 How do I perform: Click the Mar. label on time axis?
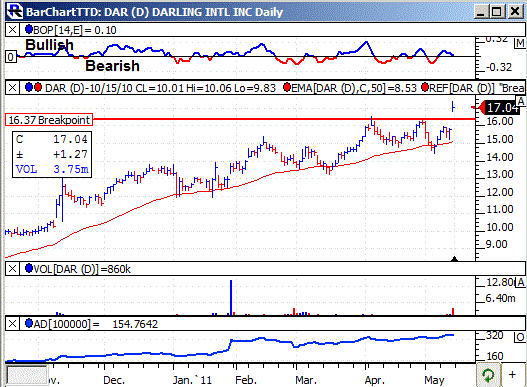pos(306,380)
